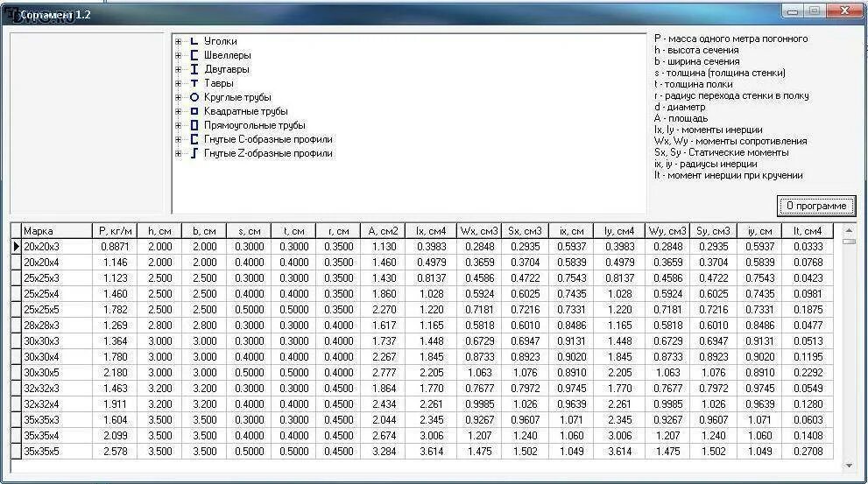Click the 3.284 area value cell
This screenshot has width=868, height=484.
coord(383,452)
